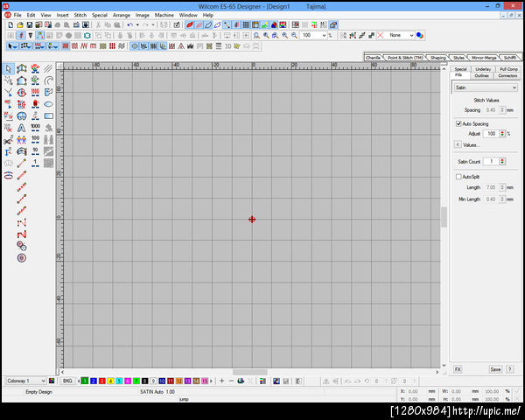Click the 3D stitch effect icon

click(x=228, y=46)
